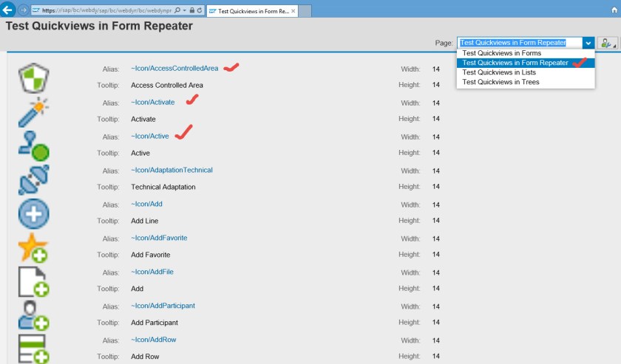Screen dimensions: 621x364
Task: Open a new blank browser tab
Action: pos(305,11)
